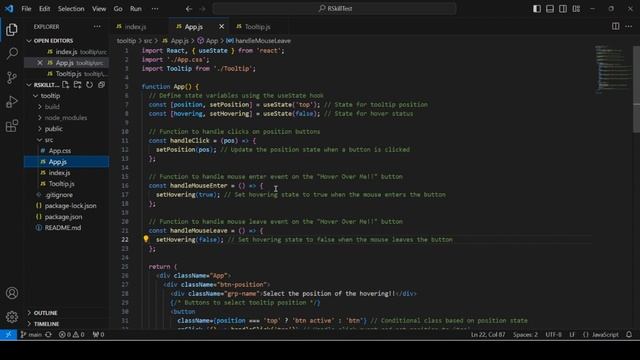Collapse the Open Editors section

pos(67,41)
